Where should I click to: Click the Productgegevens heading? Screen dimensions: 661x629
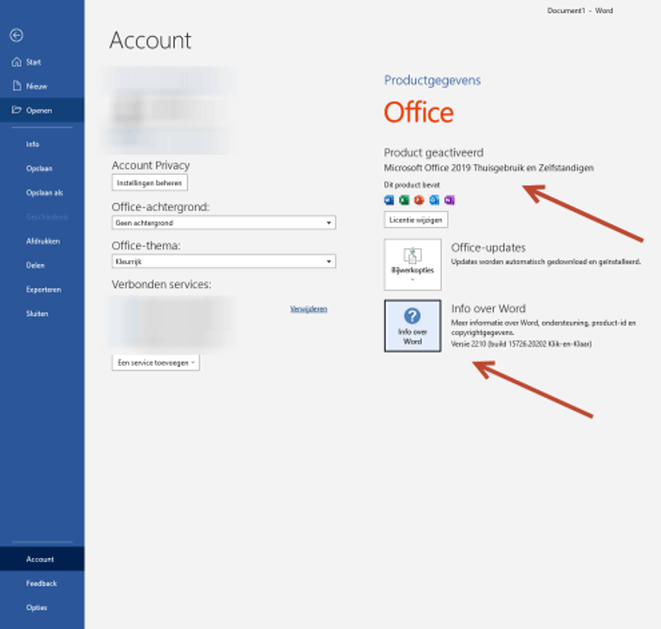[432, 80]
